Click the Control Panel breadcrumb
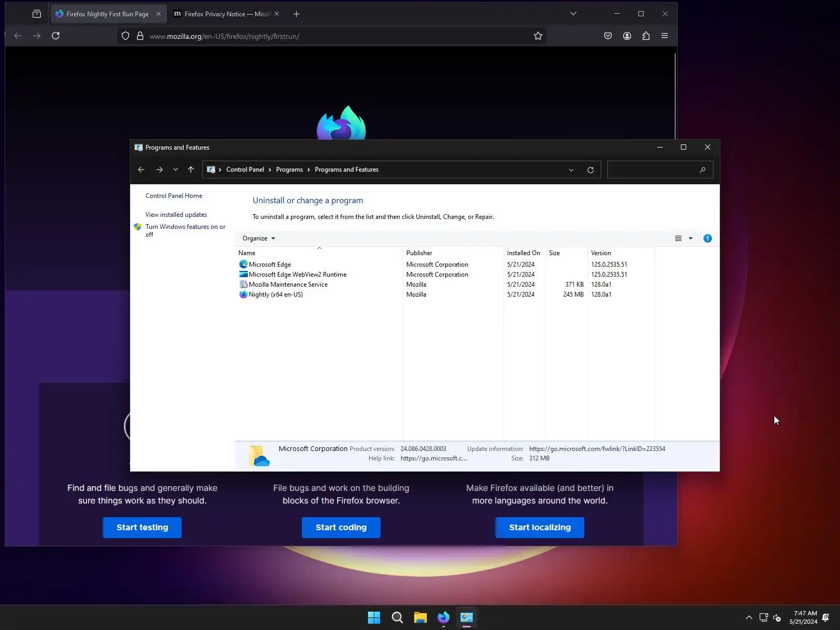Image resolution: width=840 pixels, height=630 pixels. tap(245, 170)
